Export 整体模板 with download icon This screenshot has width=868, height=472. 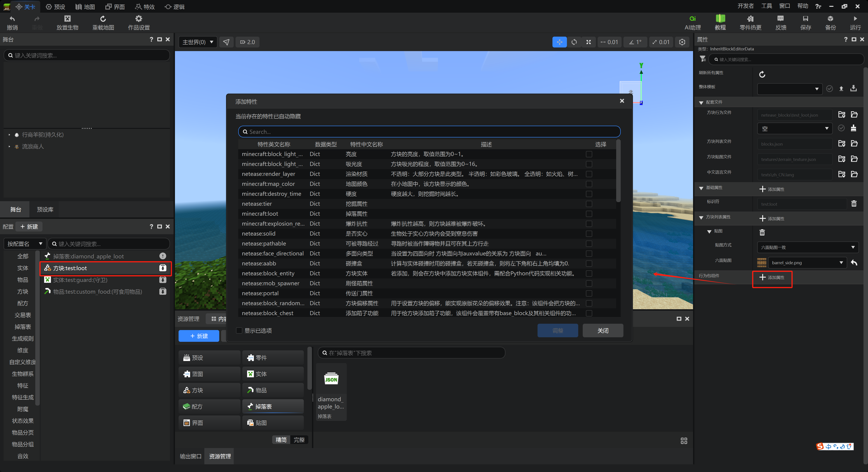click(853, 89)
